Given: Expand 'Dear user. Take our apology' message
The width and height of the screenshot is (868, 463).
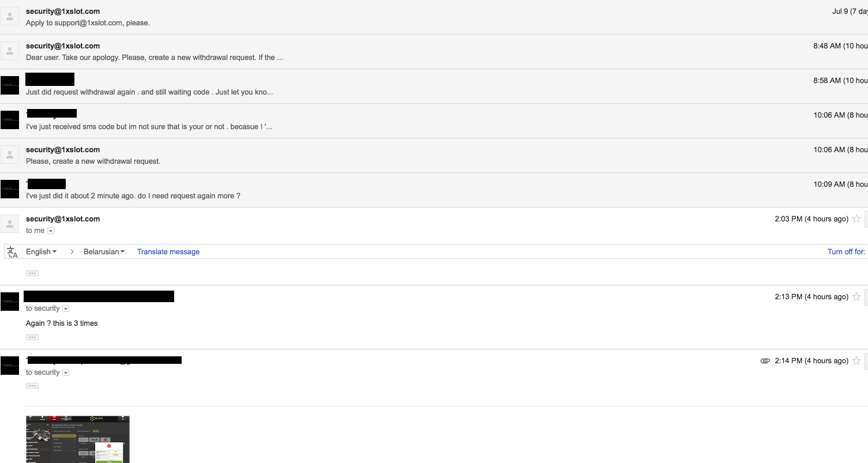Looking at the screenshot, I should [434, 52].
